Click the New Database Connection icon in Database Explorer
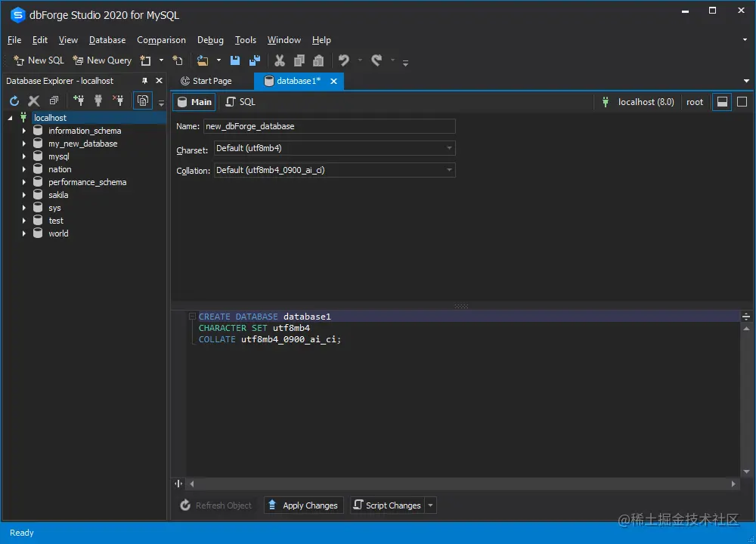This screenshot has width=756, height=544. click(x=79, y=100)
